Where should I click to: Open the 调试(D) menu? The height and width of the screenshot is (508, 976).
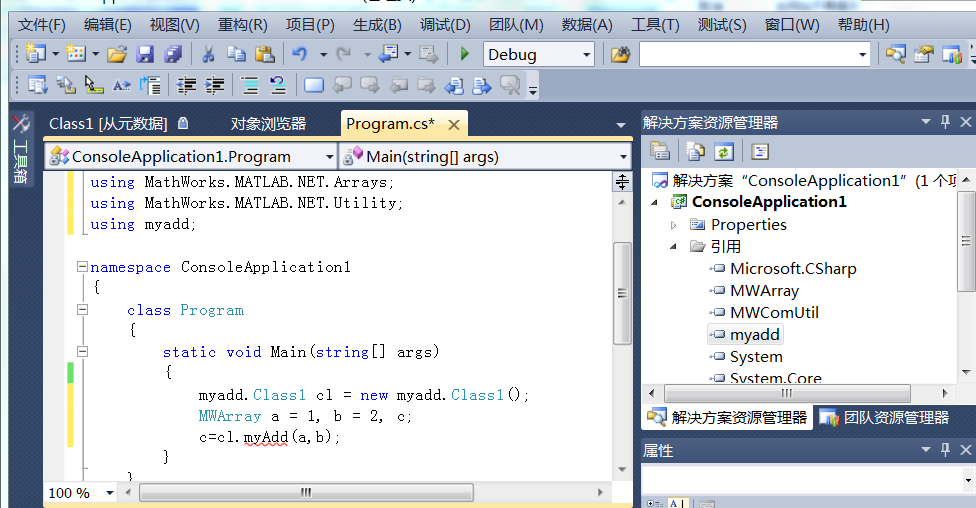pyautogui.click(x=445, y=25)
